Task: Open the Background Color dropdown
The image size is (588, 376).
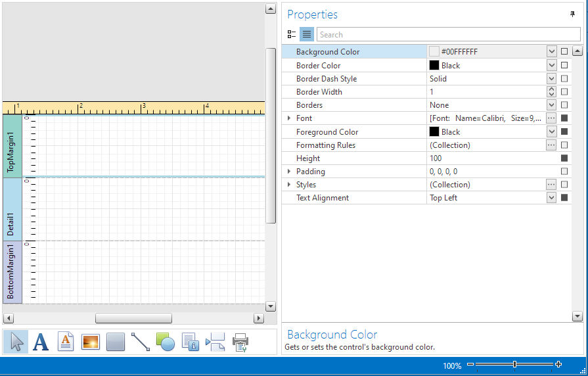Action: pyautogui.click(x=551, y=51)
